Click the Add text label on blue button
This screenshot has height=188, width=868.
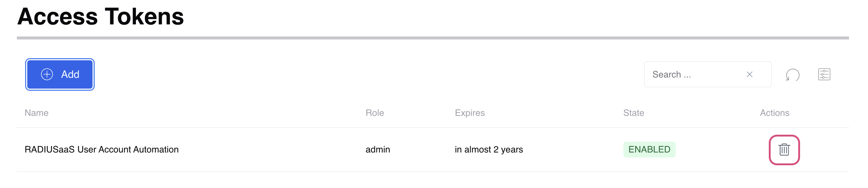point(70,74)
